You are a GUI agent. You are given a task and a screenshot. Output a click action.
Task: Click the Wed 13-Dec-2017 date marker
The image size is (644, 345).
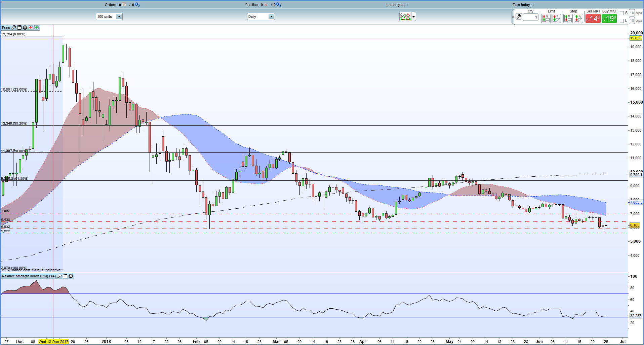[x=53, y=342]
